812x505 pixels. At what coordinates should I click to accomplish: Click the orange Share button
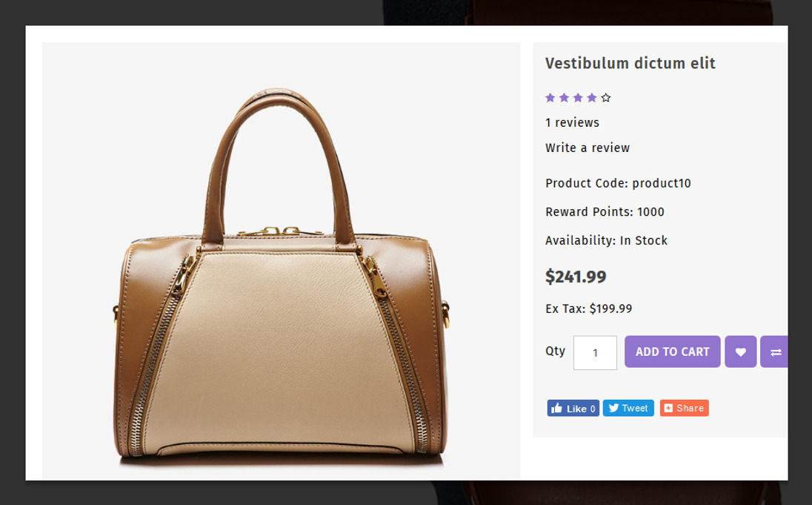(x=684, y=409)
